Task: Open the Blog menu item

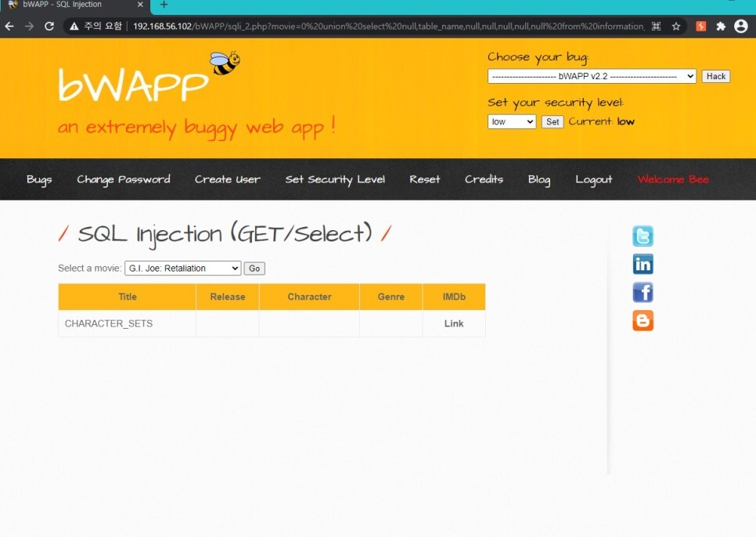Action: click(x=539, y=179)
